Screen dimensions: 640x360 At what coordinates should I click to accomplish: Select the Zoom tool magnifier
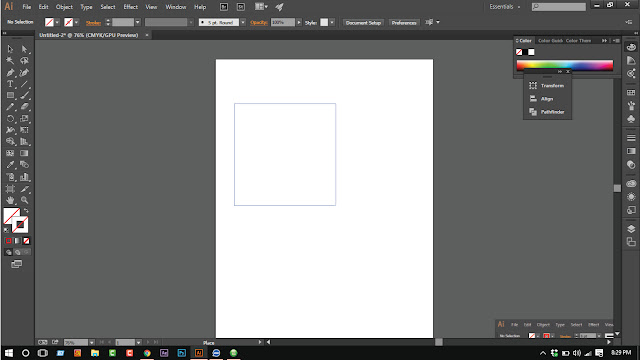coord(24,200)
